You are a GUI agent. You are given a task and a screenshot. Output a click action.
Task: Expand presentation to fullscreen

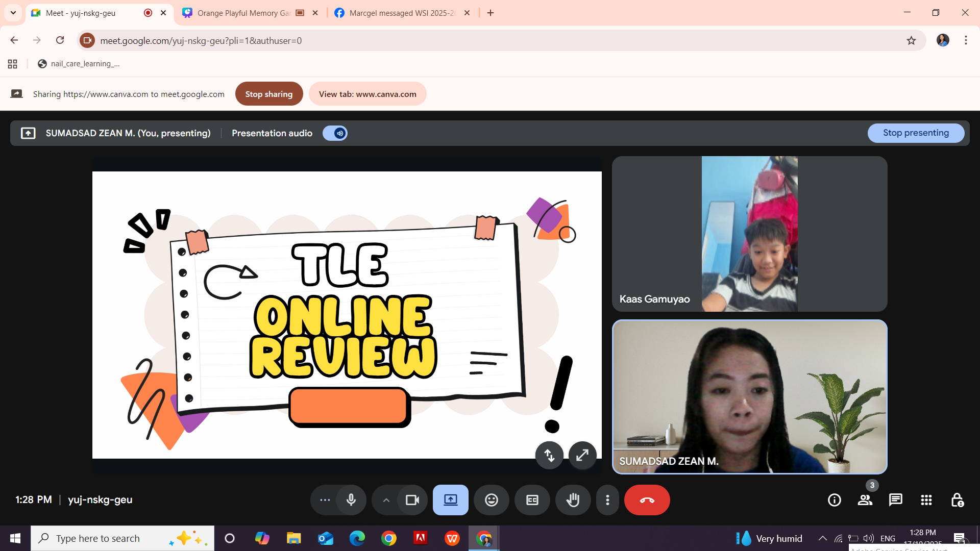pyautogui.click(x=582, y=455)
